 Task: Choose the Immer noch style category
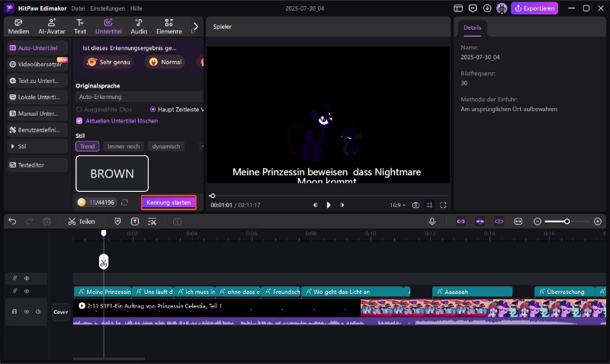coord(124,146)
